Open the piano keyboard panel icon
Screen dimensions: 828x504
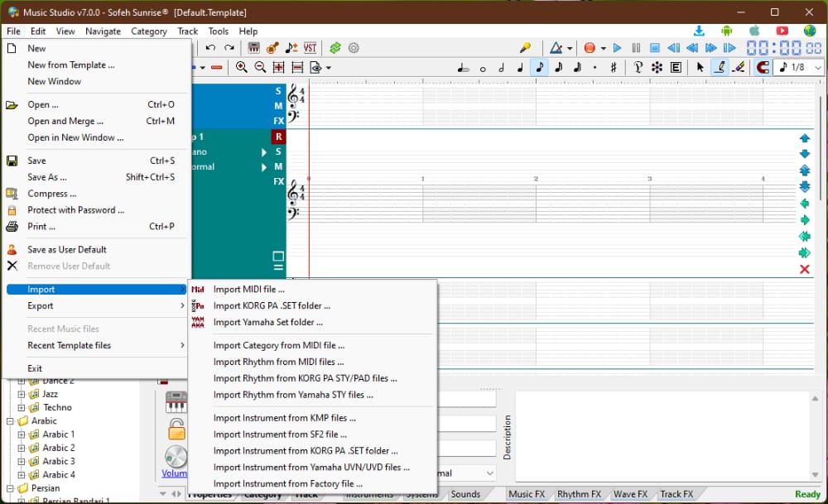(254, 48)
